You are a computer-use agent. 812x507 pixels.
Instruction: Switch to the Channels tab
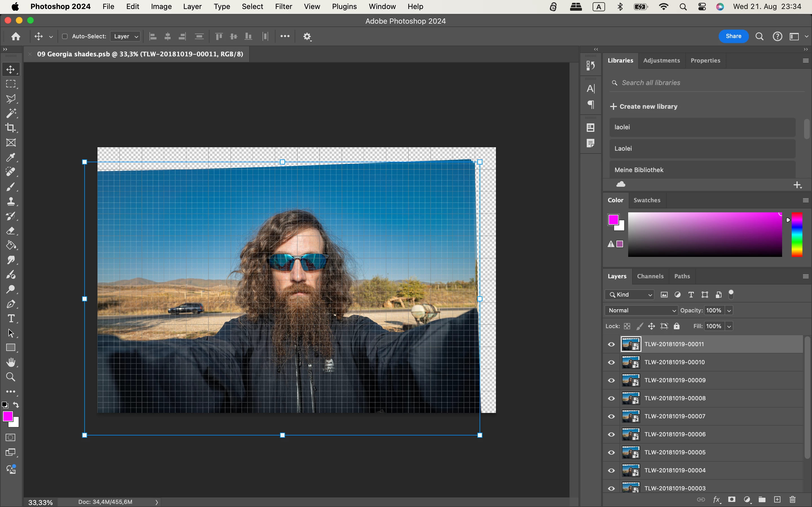(x=650, y=276)
